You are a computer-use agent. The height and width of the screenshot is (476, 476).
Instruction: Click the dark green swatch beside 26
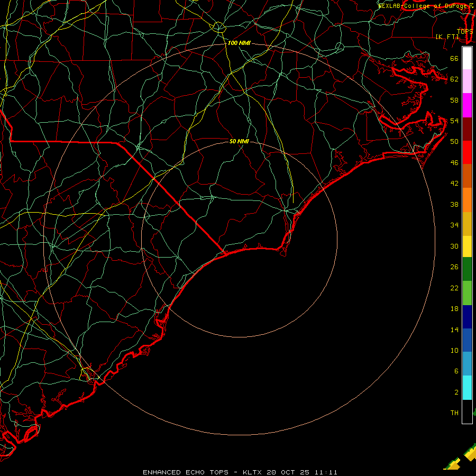[467, 269]
